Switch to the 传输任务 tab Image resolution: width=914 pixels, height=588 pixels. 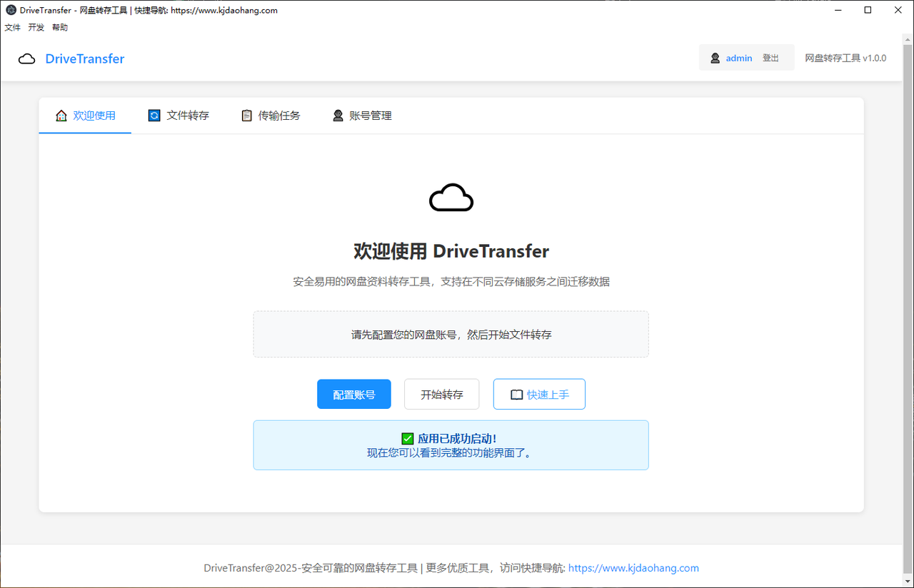coord(271,116)
